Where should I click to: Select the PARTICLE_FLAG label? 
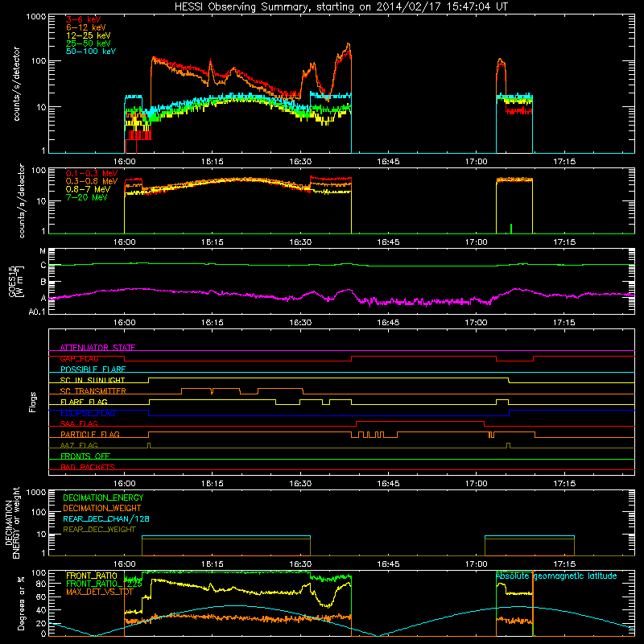point(90,434)
